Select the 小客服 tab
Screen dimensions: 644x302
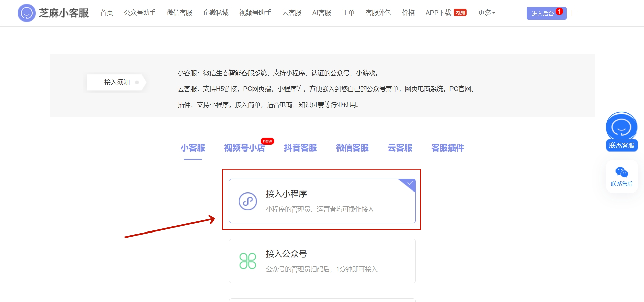(x=193, y=148)
